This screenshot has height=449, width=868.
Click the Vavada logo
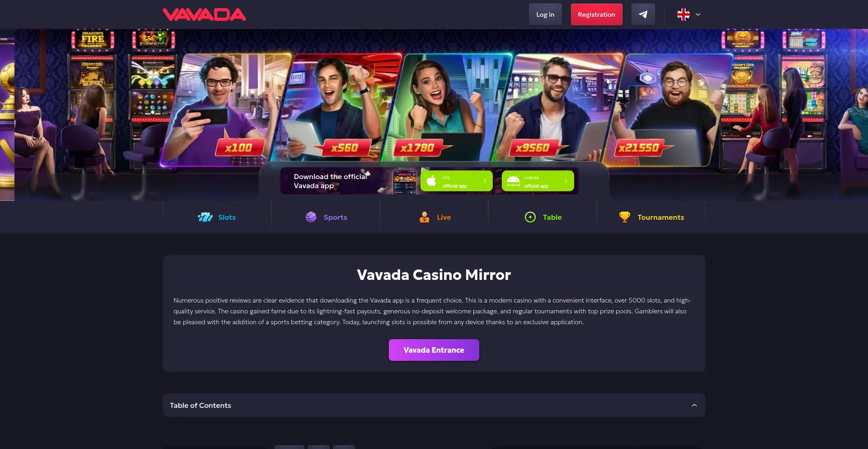coord(204,14)
